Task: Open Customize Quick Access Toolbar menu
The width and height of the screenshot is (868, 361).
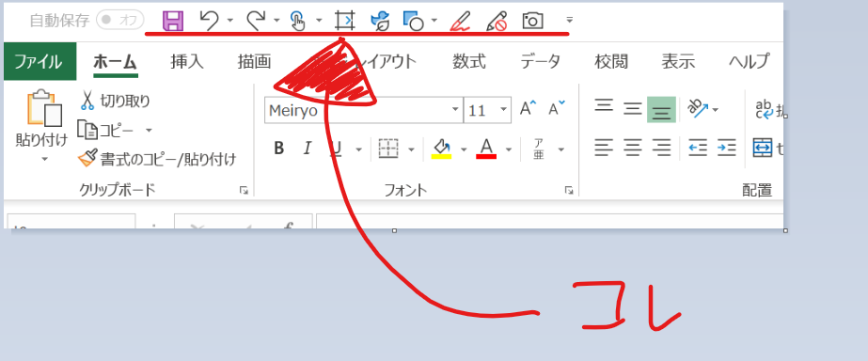Action: [x=570, y=21]
